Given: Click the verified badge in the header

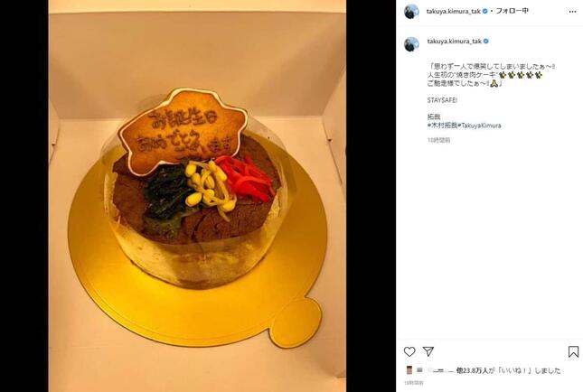Looking at the screenshot, I should [x=484, y=12].
